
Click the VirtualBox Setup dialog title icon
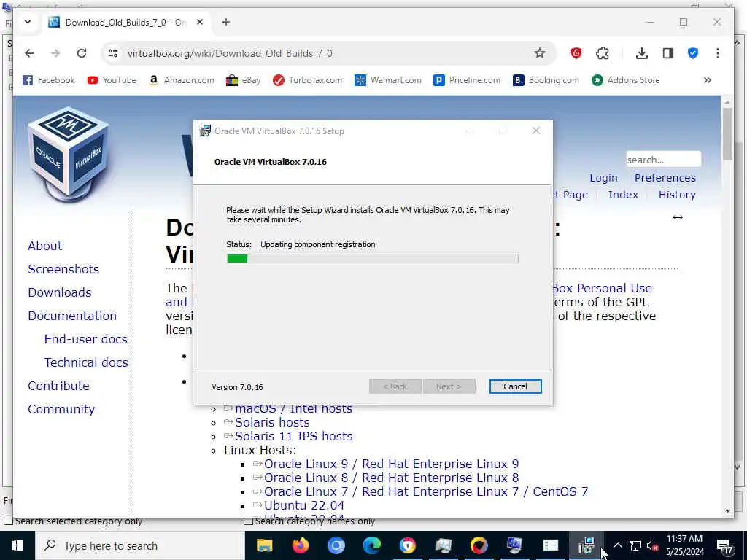pyautogui.click(x=205, y=131)
